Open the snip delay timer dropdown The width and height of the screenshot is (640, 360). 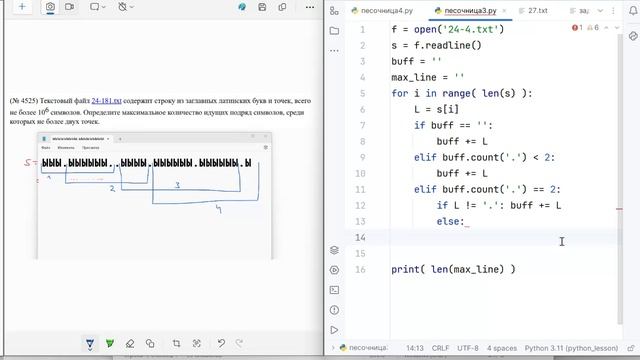[125, 7]
